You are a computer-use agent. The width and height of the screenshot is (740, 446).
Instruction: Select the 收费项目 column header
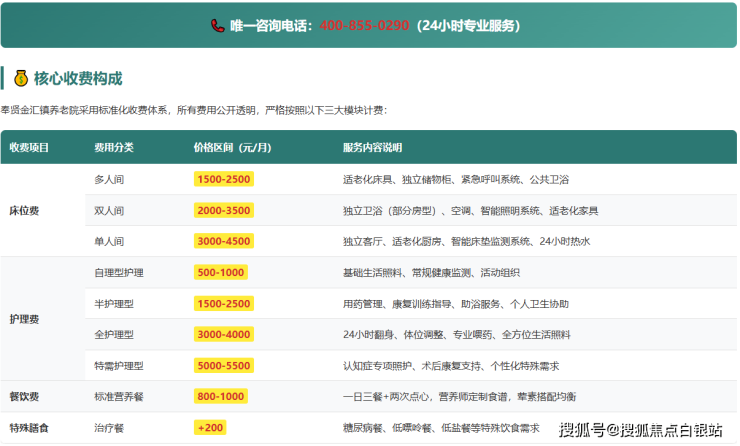coord(29,147)
